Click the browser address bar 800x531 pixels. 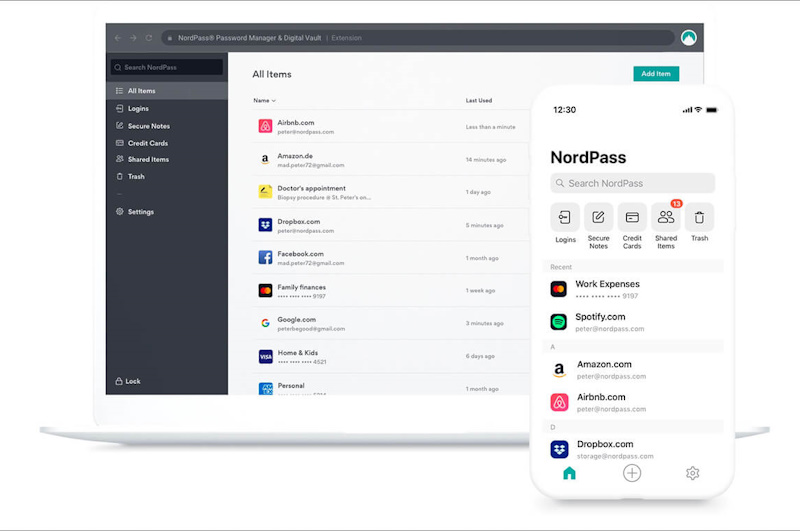point(418,38)
